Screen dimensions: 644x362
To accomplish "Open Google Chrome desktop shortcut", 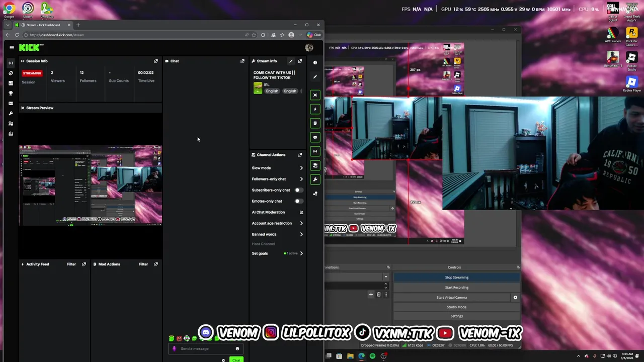I will pos(9,10).
